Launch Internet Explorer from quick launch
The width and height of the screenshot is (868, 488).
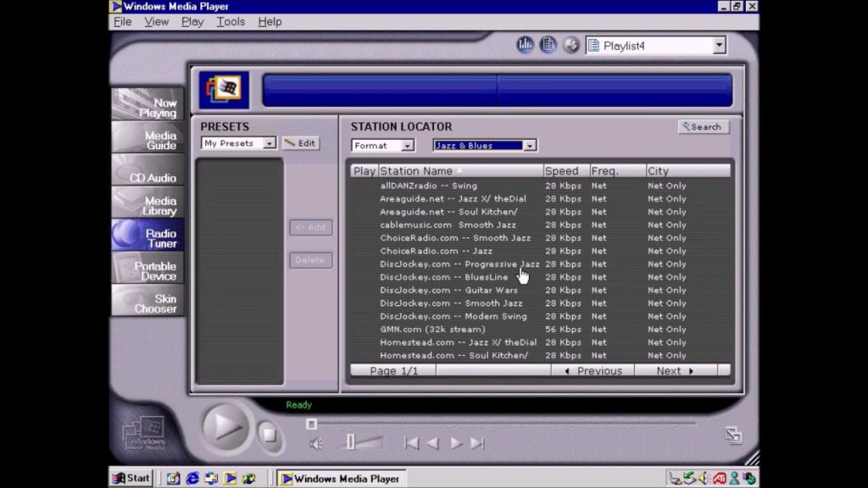tap(192, 479)
